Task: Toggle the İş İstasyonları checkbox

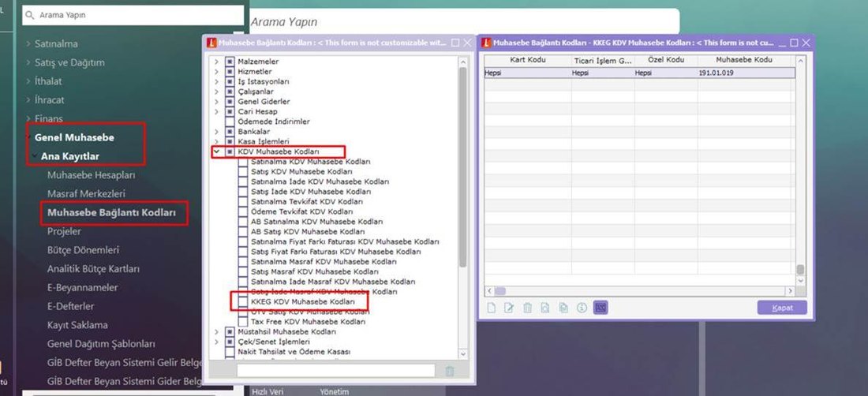Action: click(x=230, y=82)
